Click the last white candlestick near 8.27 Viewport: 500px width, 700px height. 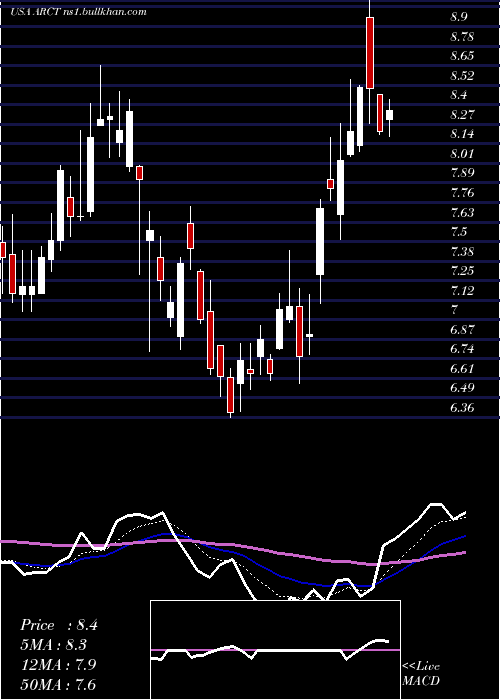[389, 115]
